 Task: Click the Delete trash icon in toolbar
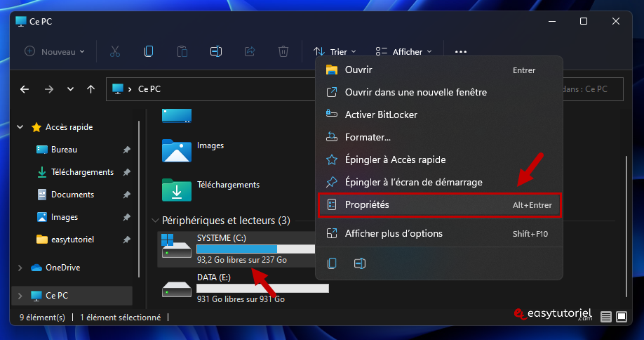pyautogui.click(x=283, y=51)
